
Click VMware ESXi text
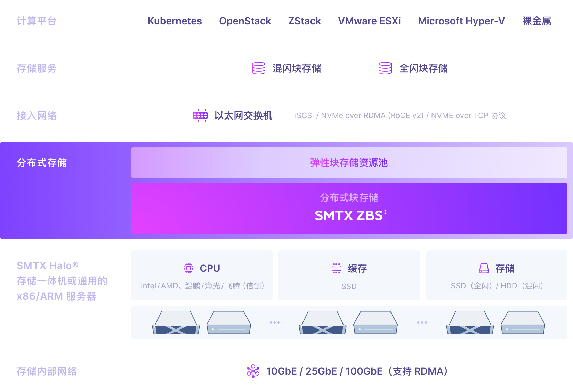369,21
